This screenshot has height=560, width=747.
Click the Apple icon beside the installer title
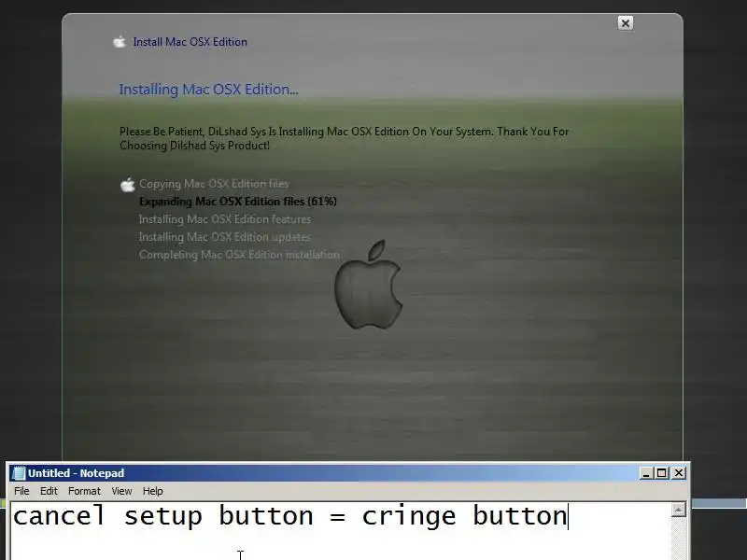click(120, 42)
